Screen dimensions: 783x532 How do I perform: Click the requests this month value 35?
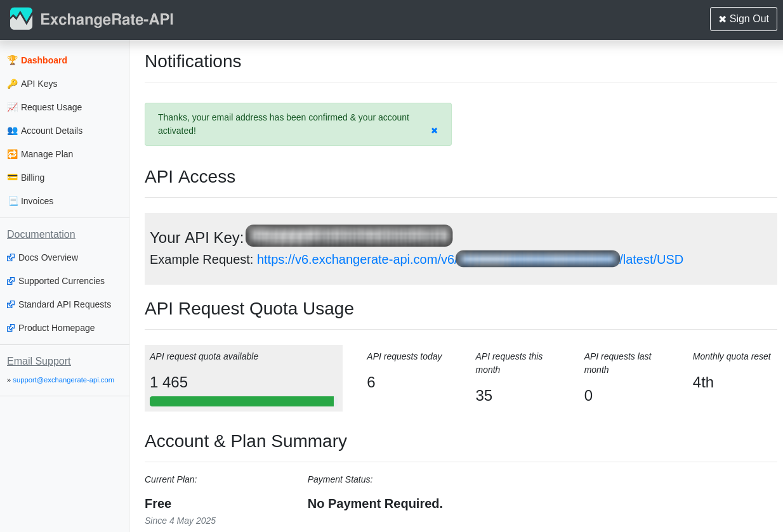click(484, 396)
